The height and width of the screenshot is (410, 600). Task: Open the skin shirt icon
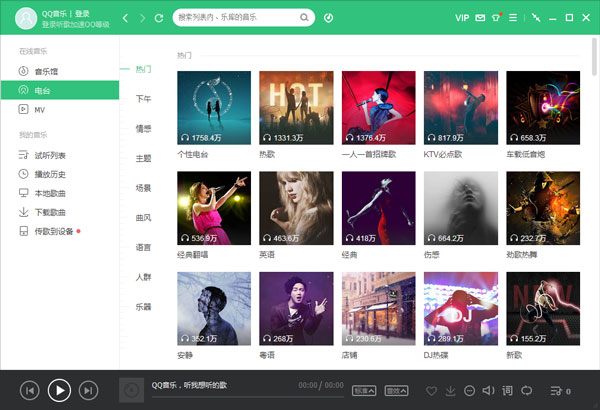[x=496, y=18]
